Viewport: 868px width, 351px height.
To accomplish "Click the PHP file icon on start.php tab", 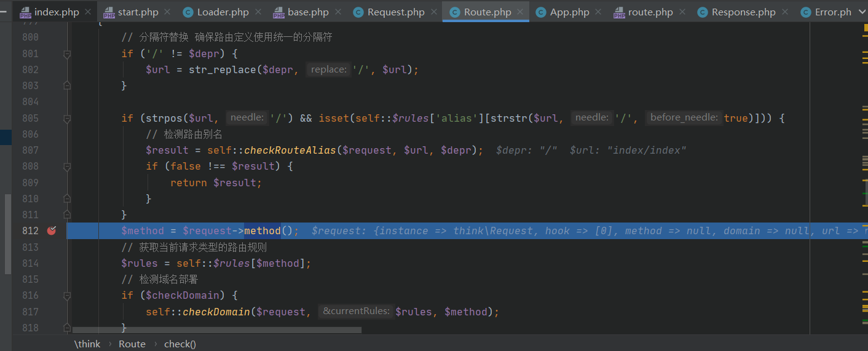I will (x=109, y=12).
